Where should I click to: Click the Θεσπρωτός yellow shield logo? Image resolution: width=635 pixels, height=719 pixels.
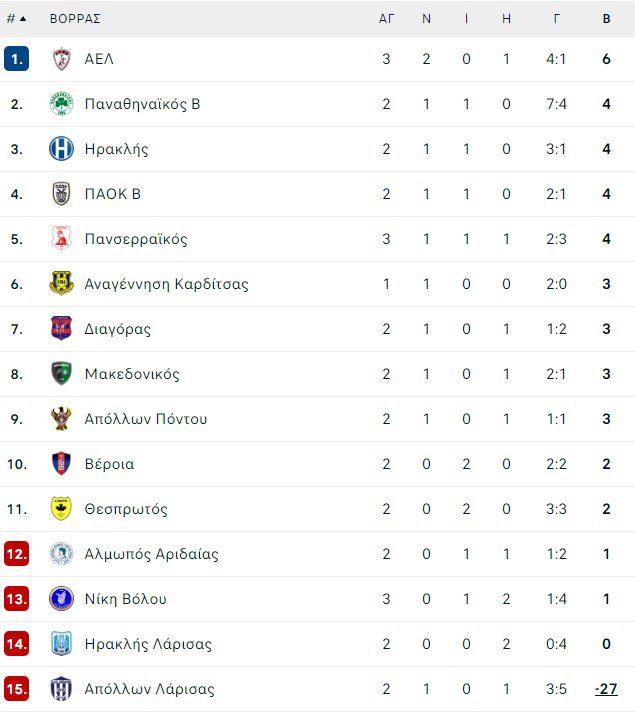pos(61,509)
